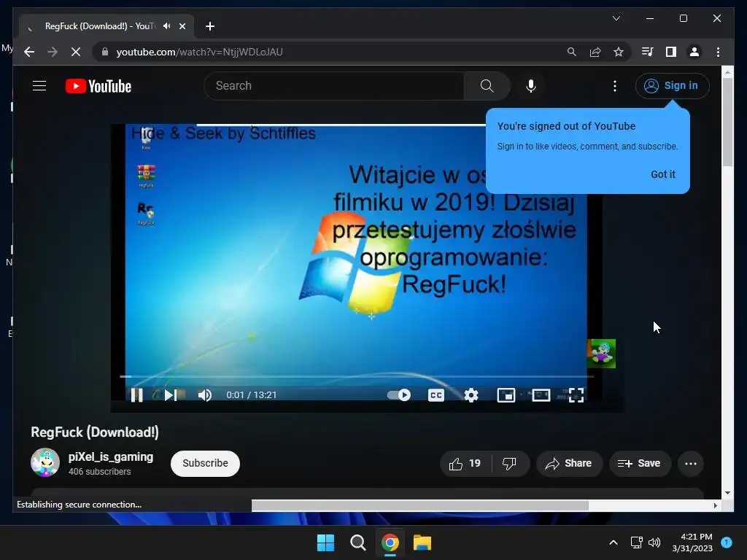The image size is (747, 560).
Task: Focus the YouTube Search field
Action: click(333, 86)
